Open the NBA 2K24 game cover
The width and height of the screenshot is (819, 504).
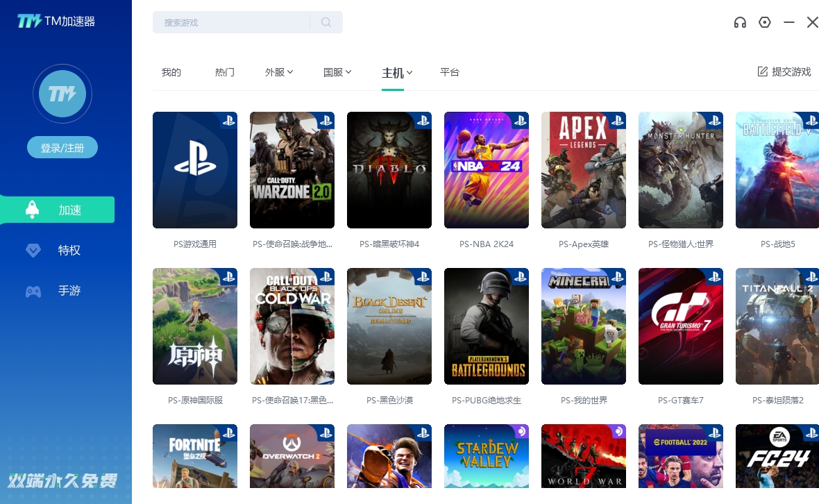click(x=487, y=170)
